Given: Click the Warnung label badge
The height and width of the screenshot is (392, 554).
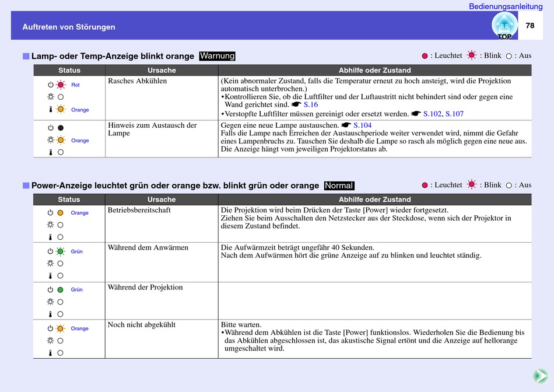Looking at the screenshot, I should pyautogui.click(x=217, y=56).
